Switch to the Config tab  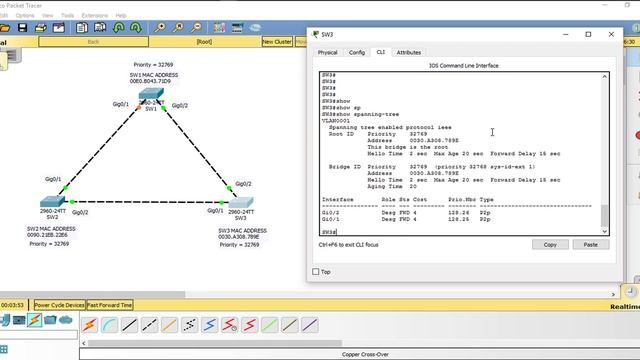[x=357, y=52]
